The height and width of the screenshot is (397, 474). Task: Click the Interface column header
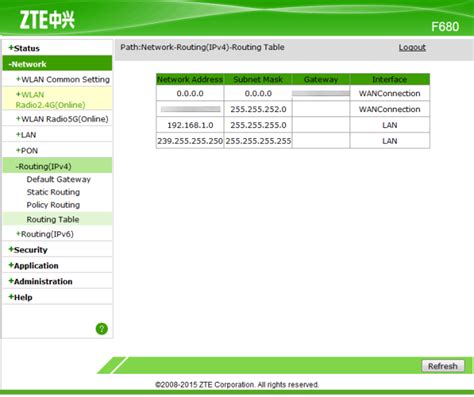click(390, 79)
